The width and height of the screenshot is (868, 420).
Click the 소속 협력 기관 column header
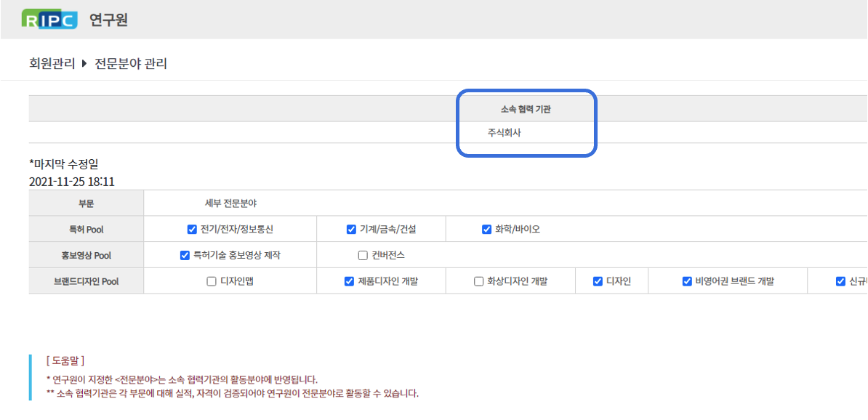tap(526, 109)
